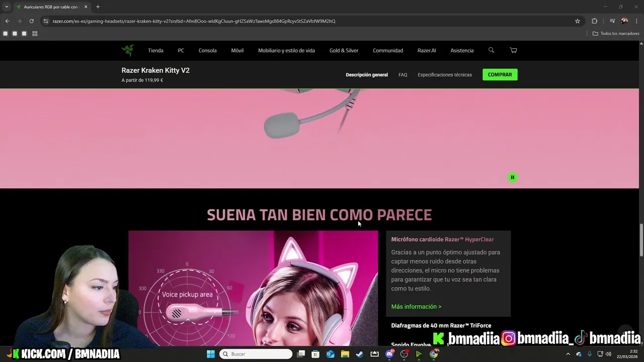Open Chrome three-dot menu

tap(636, 21)
